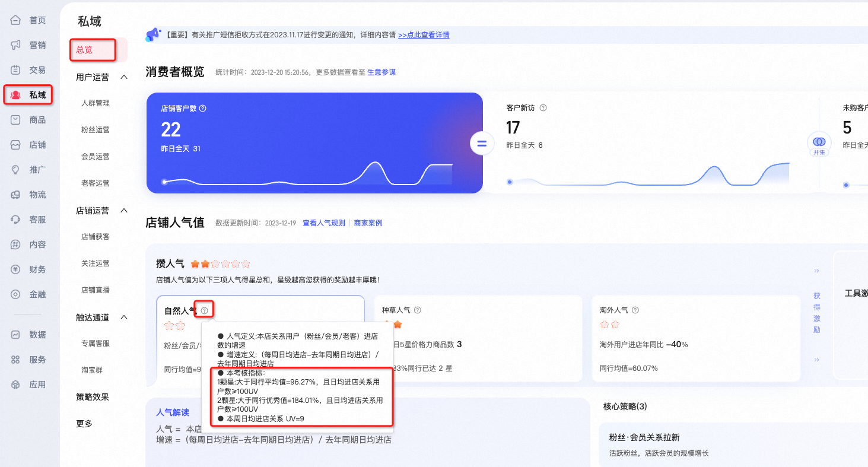Image resolution: width=868 pixels, height=467 pixels.
Task: Click the 客服 headset icon
Action: (16, 220)
